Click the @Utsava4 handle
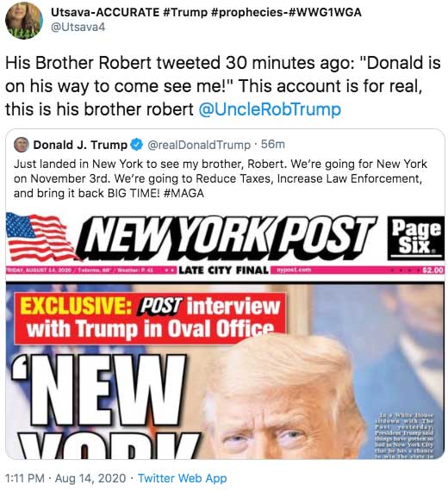The width and height of the screenshot is (448, 491). click(78, 28)
